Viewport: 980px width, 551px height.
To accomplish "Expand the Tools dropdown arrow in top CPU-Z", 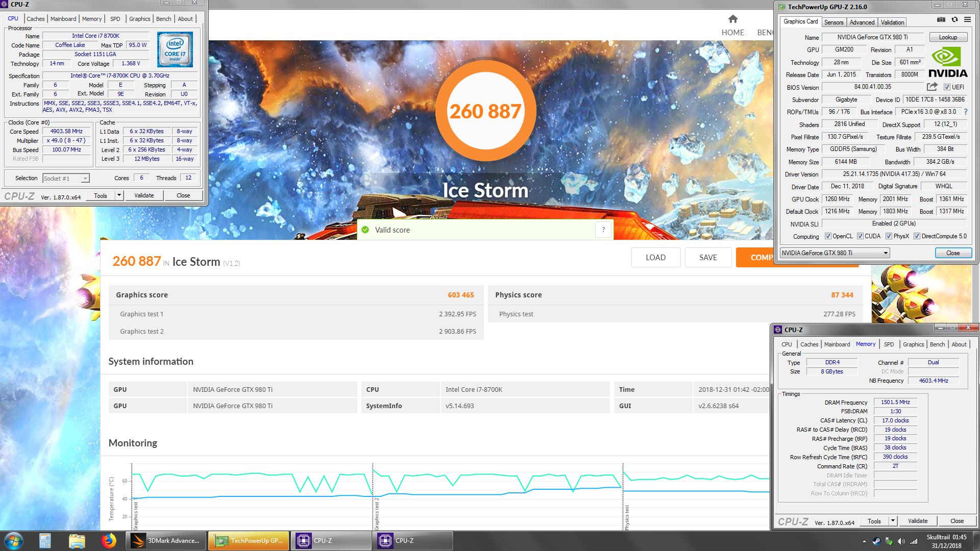I will click(x=119, y=195).
